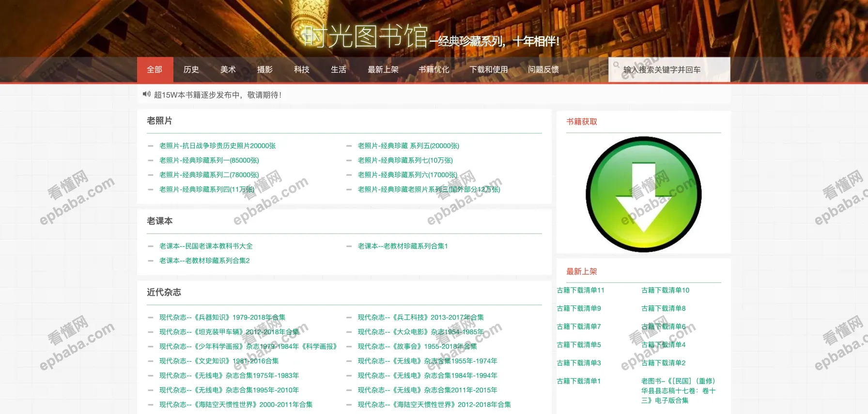Viewport: 868px width, 414px height.
Task: Open 古籍下载清单2
Action: pos(664,363)
